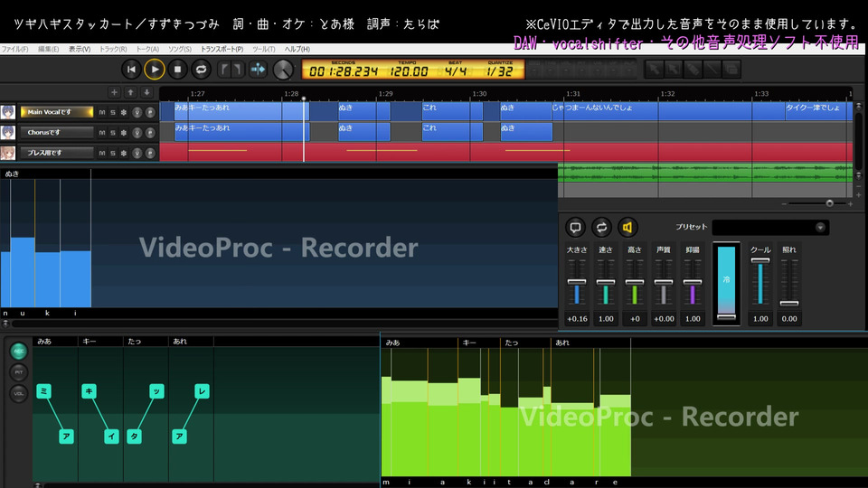Click the Main Vocal character avatar

(x=8, y=112)
